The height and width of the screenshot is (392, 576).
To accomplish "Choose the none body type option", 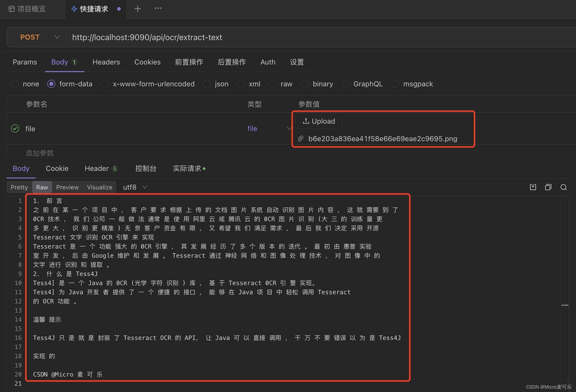I will coord(15,84).
